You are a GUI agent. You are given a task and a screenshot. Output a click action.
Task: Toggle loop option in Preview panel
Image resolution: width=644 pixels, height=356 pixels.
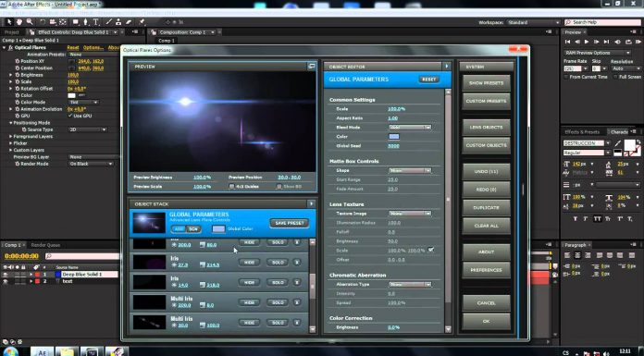628,42
